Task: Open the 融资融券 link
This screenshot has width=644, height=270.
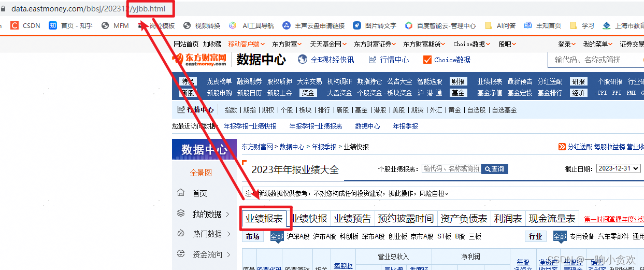Action: (x=249, y=81)
